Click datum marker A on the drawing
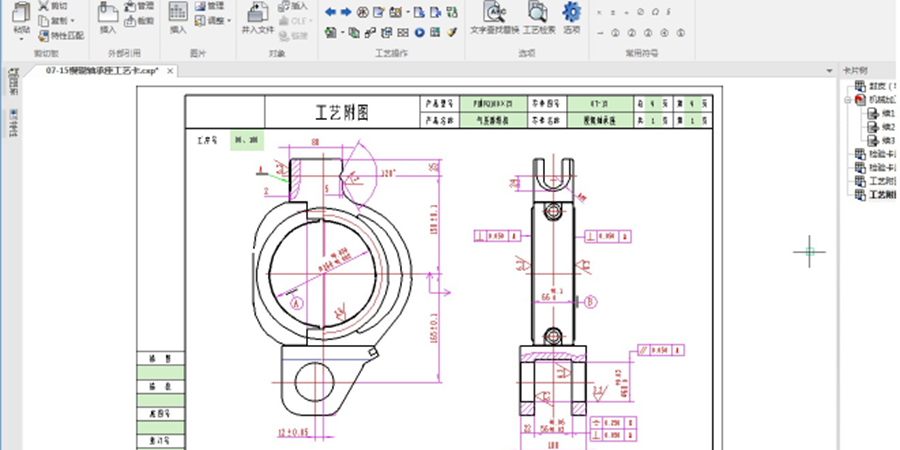900x450 pixels. [x=297, y=304]
